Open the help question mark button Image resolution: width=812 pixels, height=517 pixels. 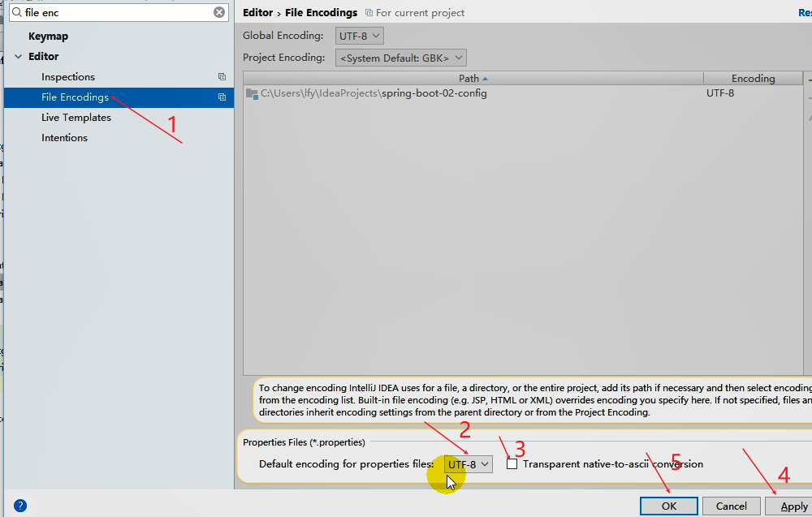(20, 506)
